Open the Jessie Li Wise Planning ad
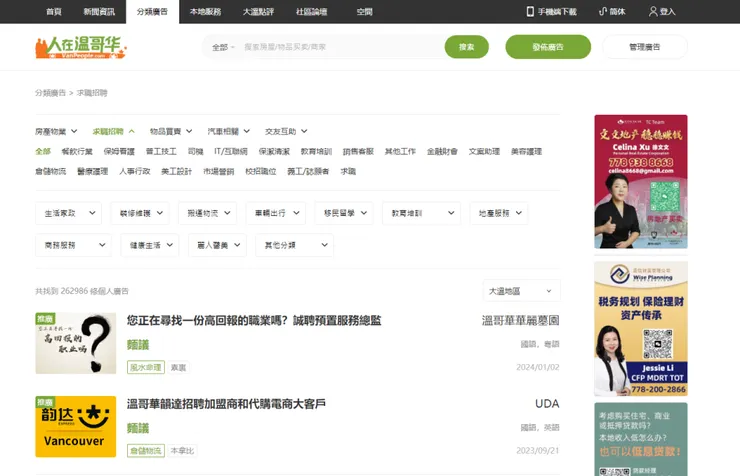740x476 pixels. point(641,329)
